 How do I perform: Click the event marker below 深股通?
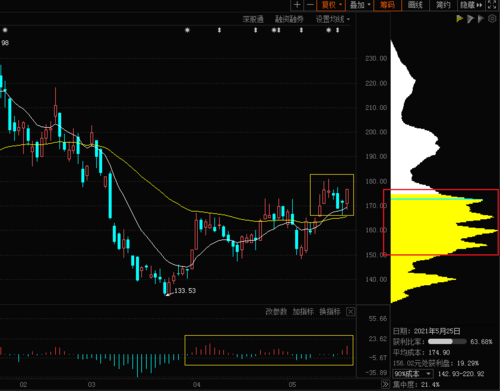point(256,30)
